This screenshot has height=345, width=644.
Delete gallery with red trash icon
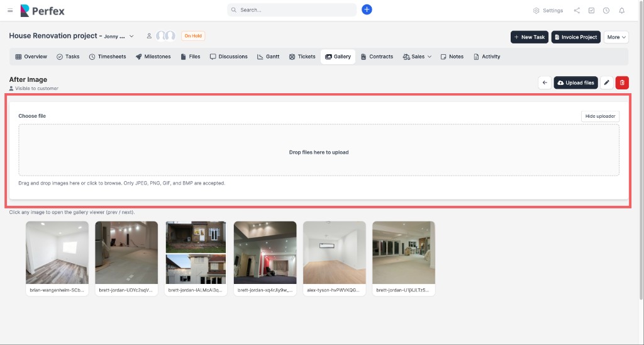(621, 82)
